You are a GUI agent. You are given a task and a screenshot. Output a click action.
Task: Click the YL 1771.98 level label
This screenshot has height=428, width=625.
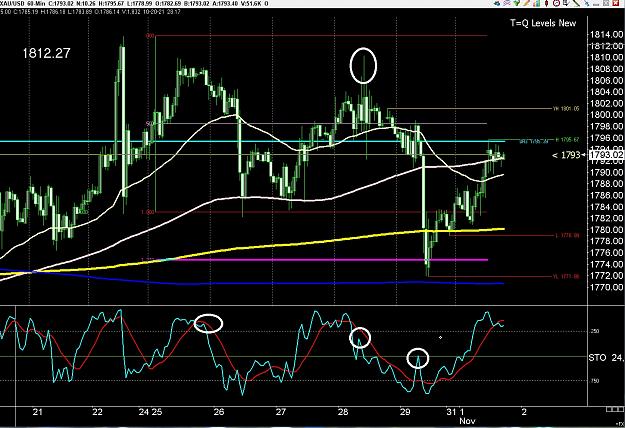pos(566,276)
